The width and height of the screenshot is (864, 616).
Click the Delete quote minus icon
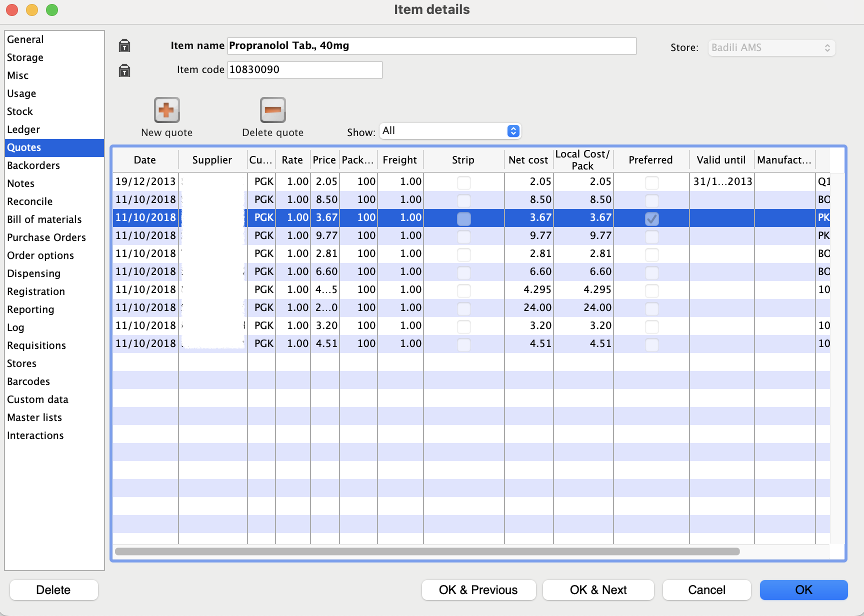[272, 110]
